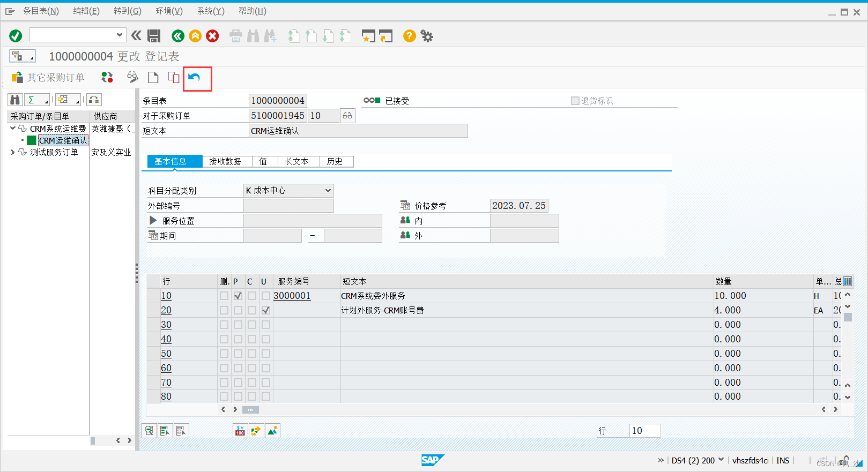
Task: Click the Create New Session icon
Action: [x=368, y=36]
